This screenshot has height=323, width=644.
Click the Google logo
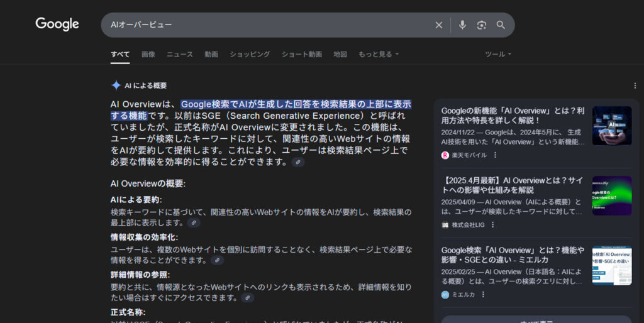[x=57, y=25]
